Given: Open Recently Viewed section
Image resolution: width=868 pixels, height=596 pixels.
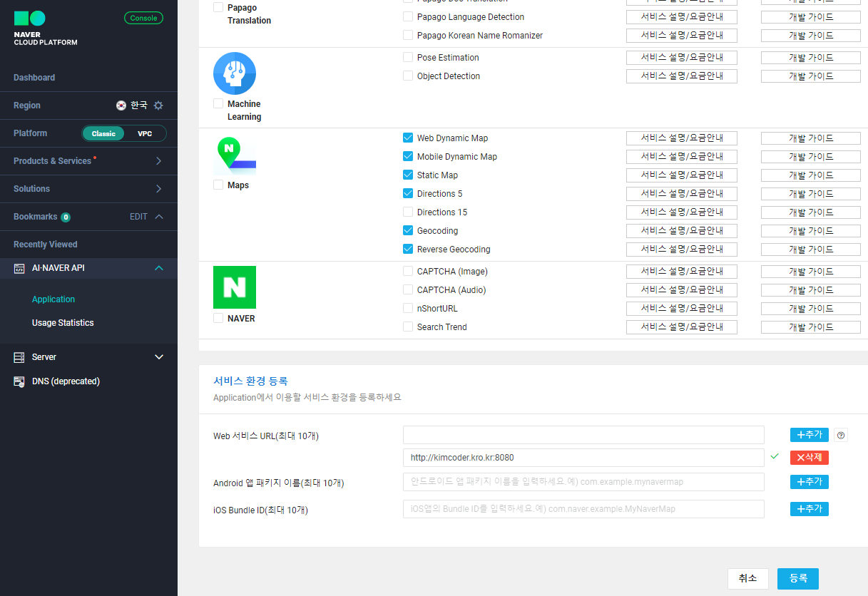Looking at the screenshot, I should (46, 245).
